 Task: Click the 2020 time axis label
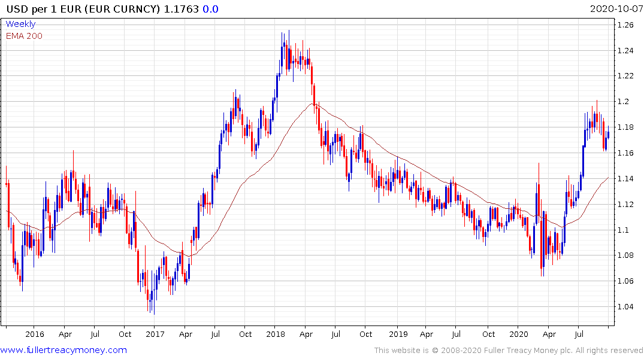pos(518,334)
